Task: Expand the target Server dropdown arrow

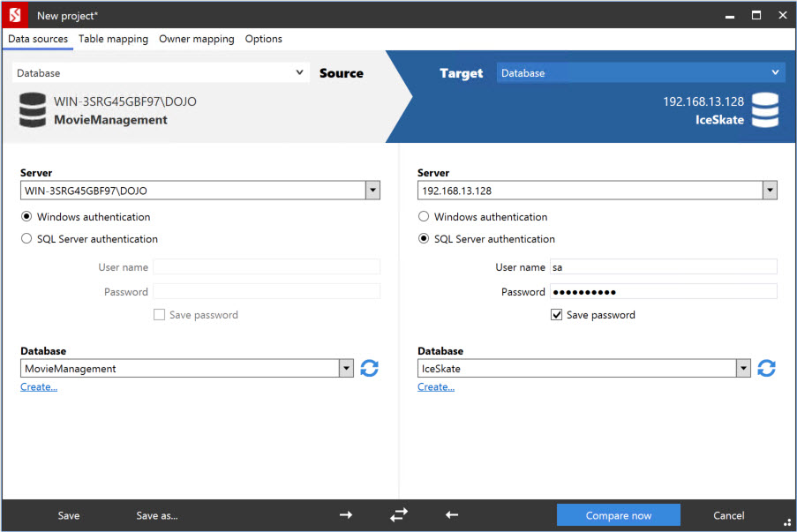Action: [x=770, y=191]
